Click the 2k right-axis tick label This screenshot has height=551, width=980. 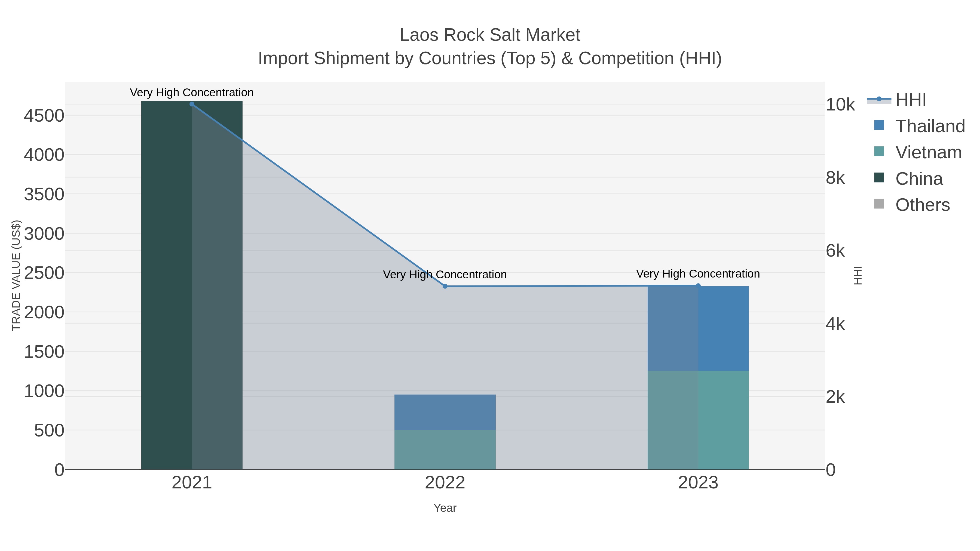point(835,397)
